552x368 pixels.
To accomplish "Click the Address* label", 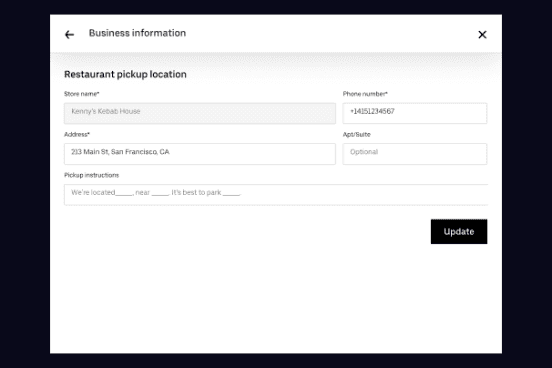I will coord(77,135).
